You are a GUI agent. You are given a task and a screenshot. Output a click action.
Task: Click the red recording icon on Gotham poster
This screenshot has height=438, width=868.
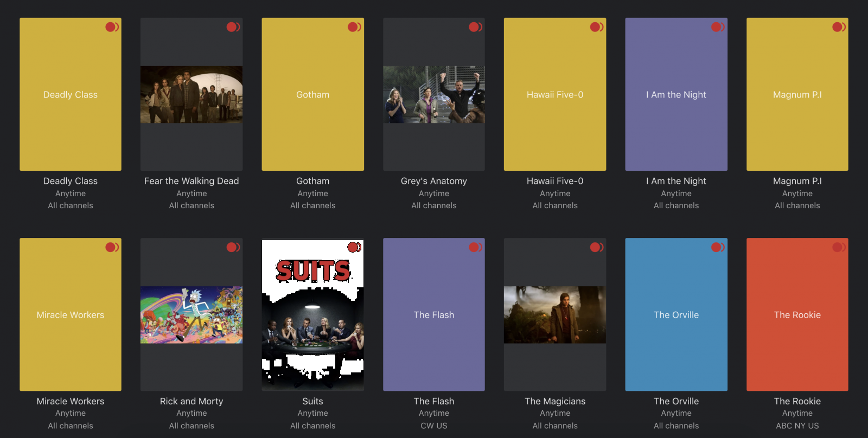pyautogui.click(x=354, y=27)
